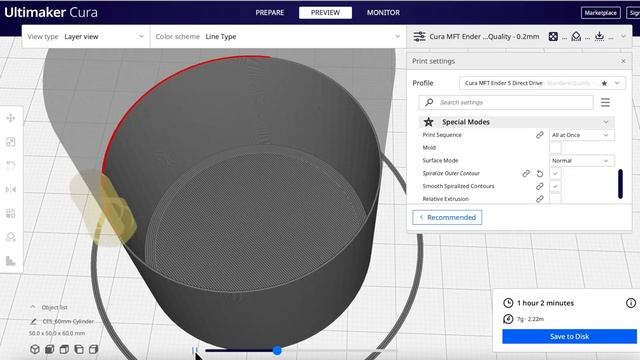Open the Profile dropdown
Image resolution: width=640 pixels, height=360 pixels.
click(542, 83)
